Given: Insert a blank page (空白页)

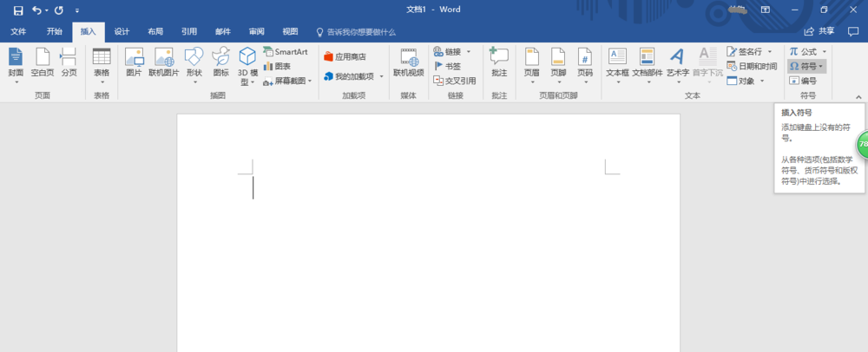Looking at the screenshot, I should click(42, 62).
